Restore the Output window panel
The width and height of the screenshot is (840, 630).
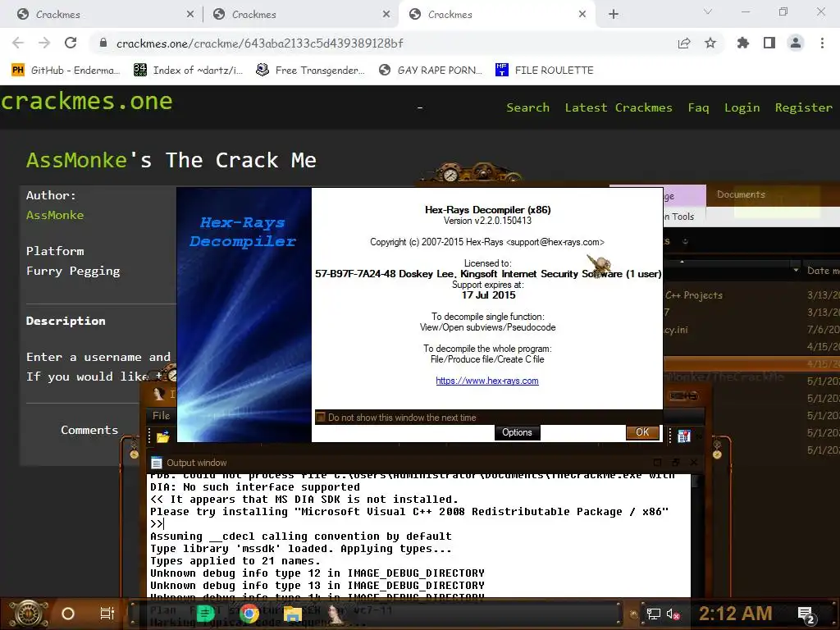point(676,463)
